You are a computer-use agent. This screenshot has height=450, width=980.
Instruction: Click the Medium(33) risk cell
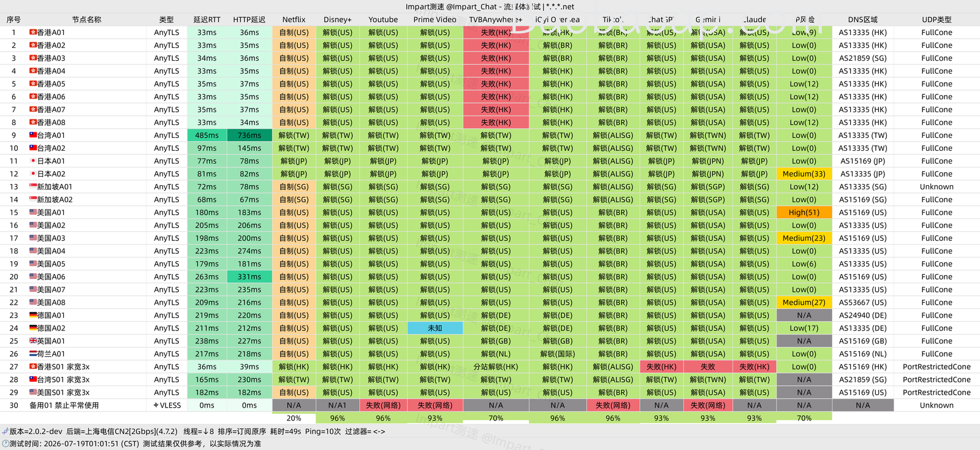(804, 174)
